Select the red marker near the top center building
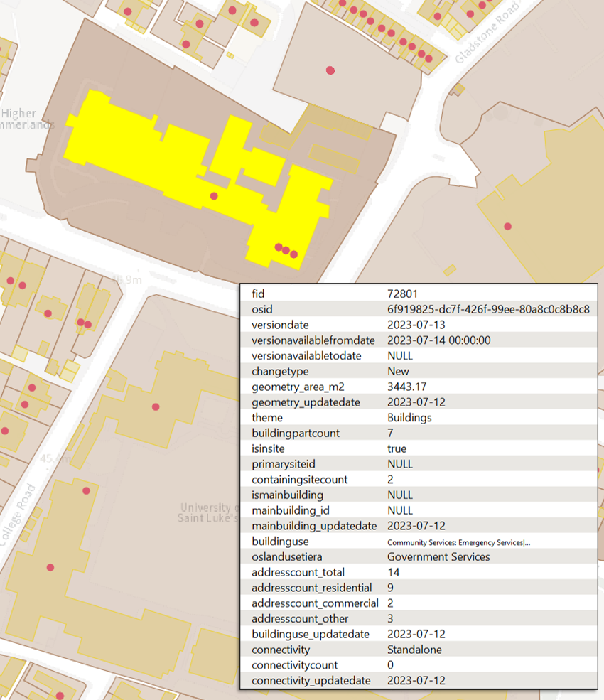Screen dimensions: 604x700 329,70
